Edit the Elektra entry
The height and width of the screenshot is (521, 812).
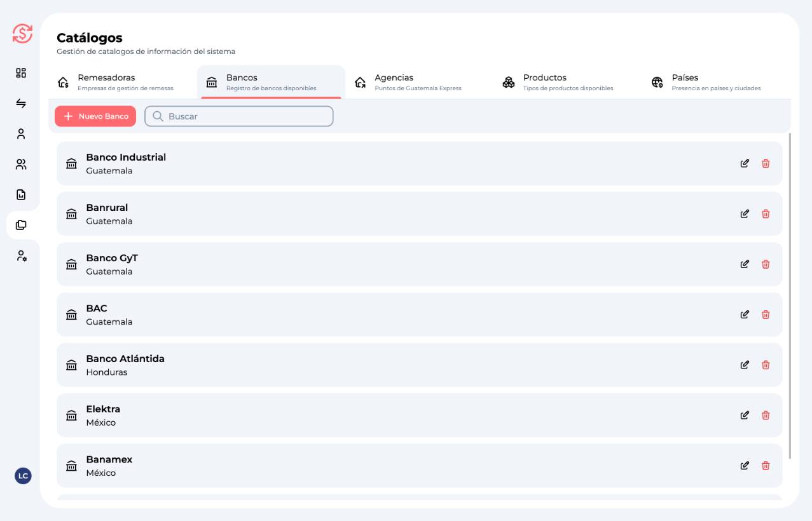point(745,415)
